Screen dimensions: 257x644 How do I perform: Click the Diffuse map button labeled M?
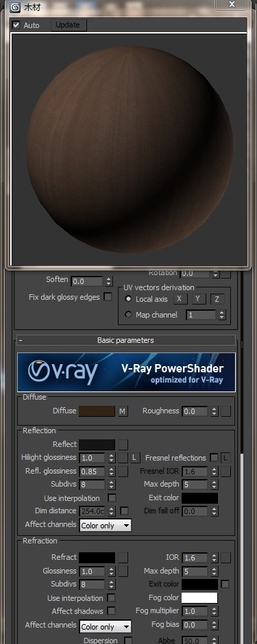[x=123, y=411]
